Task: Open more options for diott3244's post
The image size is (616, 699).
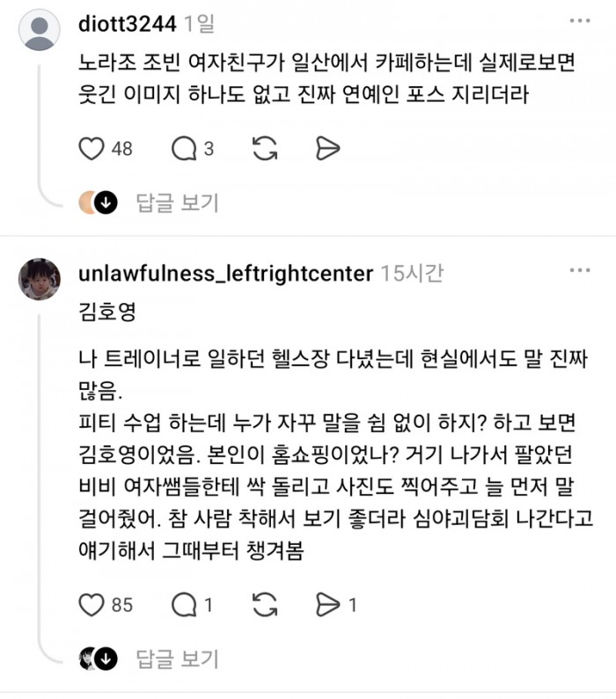Action: coord(580,20)
